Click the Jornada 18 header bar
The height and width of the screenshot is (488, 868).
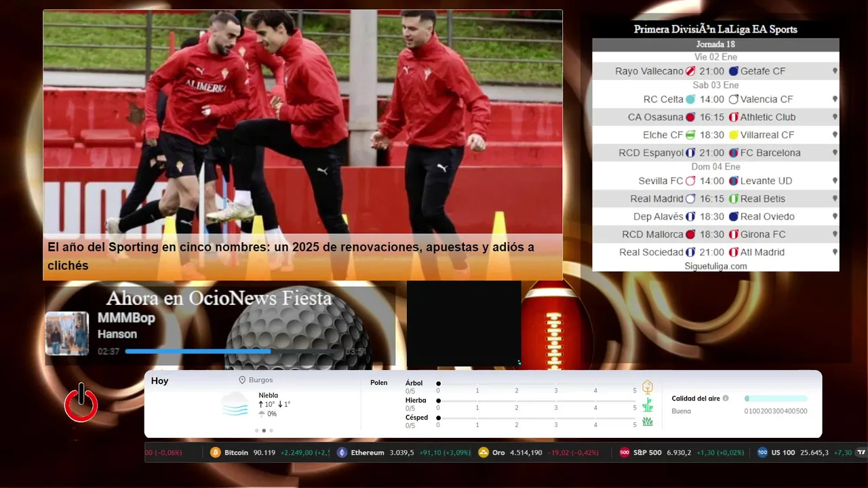coord(715,44)
